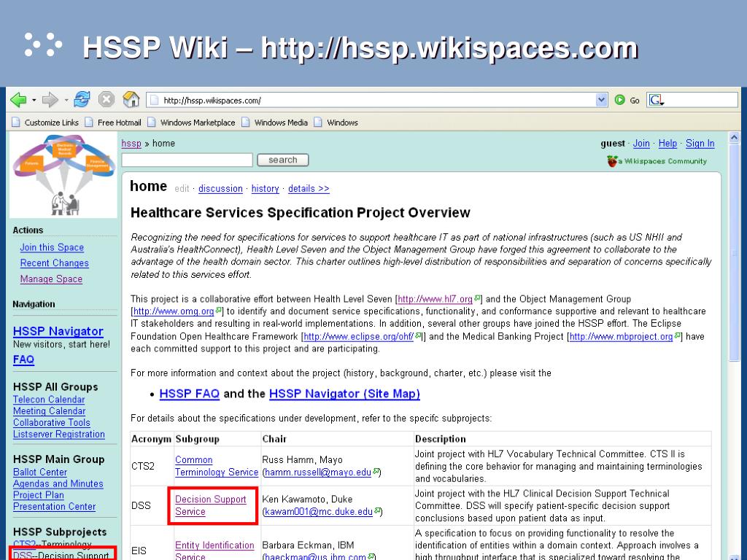Open the Presentation Center link
The image size is (747, 560).
[54, 507]
